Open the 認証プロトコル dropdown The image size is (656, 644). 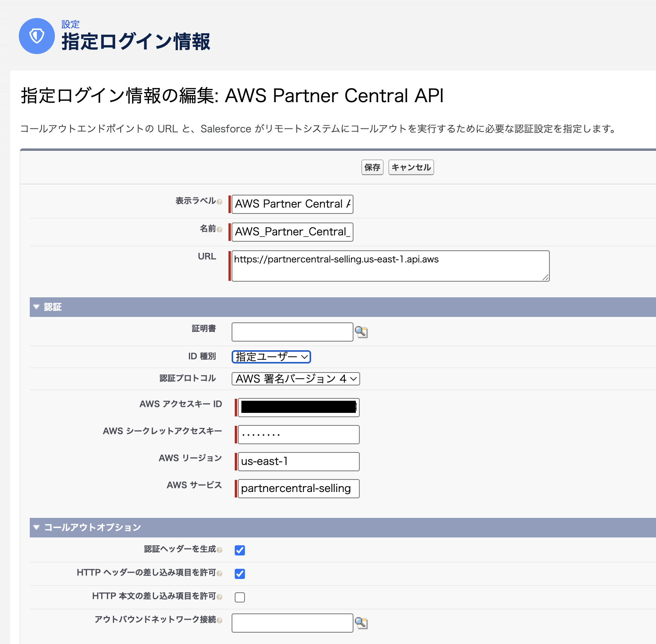pyautogui.click(x=296, y=379)
